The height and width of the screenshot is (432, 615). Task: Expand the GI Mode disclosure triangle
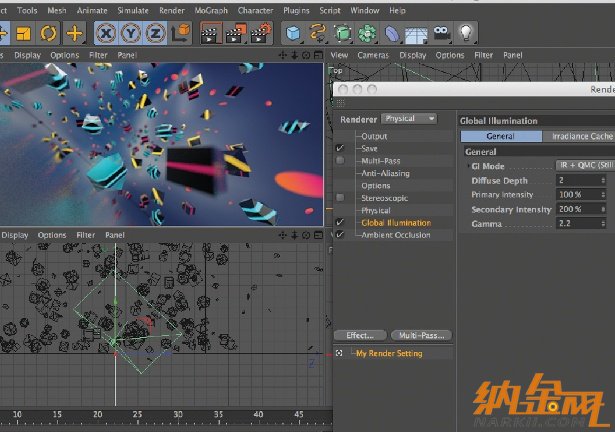[468, 166]
